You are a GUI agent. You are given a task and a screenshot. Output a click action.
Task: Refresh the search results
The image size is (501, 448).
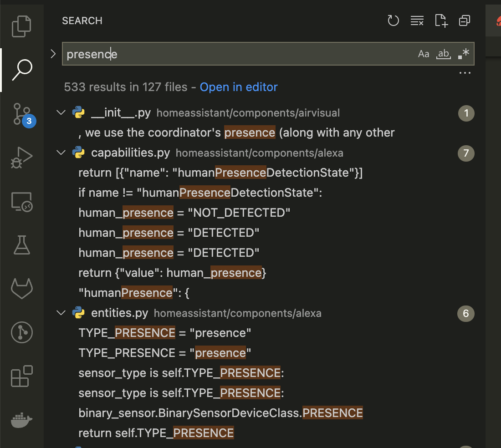(393, 20)
